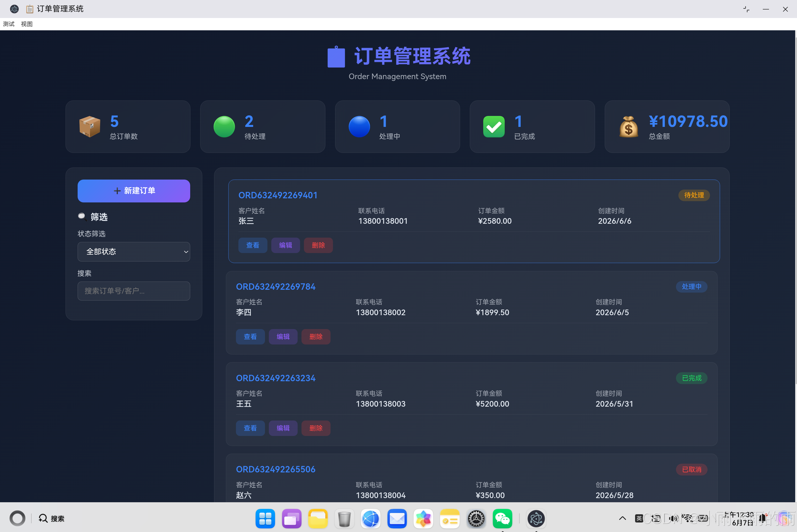Open the file manager folder in dock
The width and height of the screenshot is (797, 532).
(x=318, y=518)
